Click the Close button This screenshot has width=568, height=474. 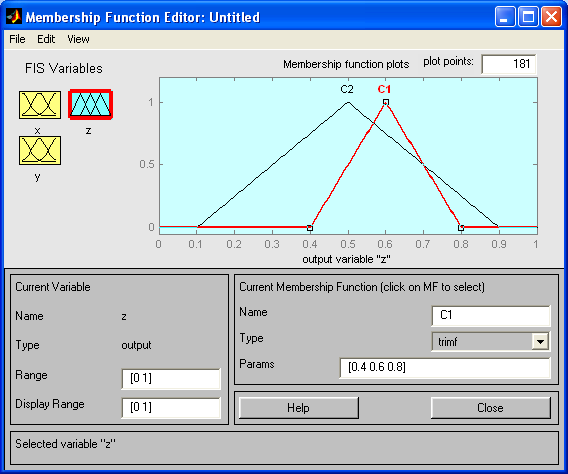click(x=490, y=408)
